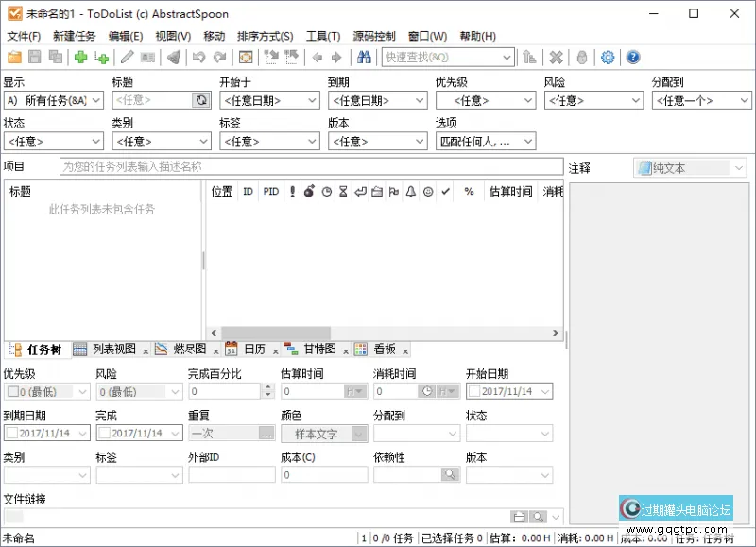Click the Save toolbar icon
The image size is (756, 547).
click(x=33, y=59)
